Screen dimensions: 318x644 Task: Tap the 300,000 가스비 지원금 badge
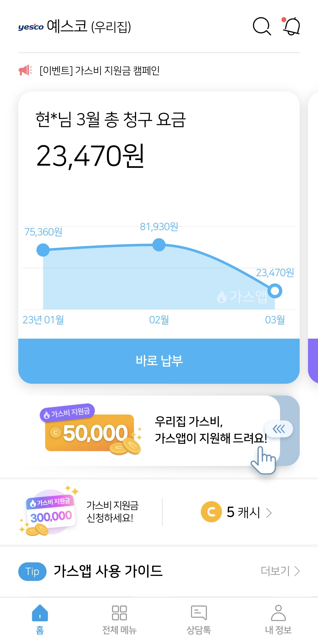point(50,511)
